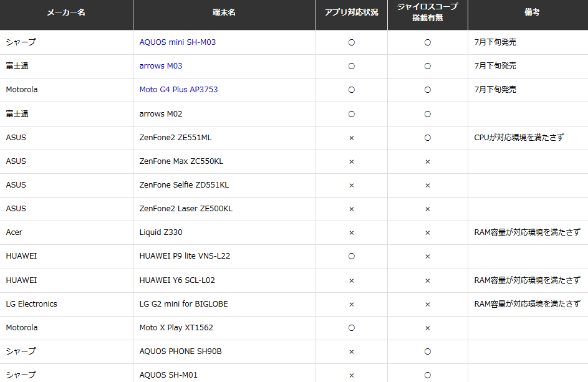The width and height of the screenshot is (588, 382).
Task: Click 7月下旬発売 in the arrows M03 row
Action: point(495,66)
